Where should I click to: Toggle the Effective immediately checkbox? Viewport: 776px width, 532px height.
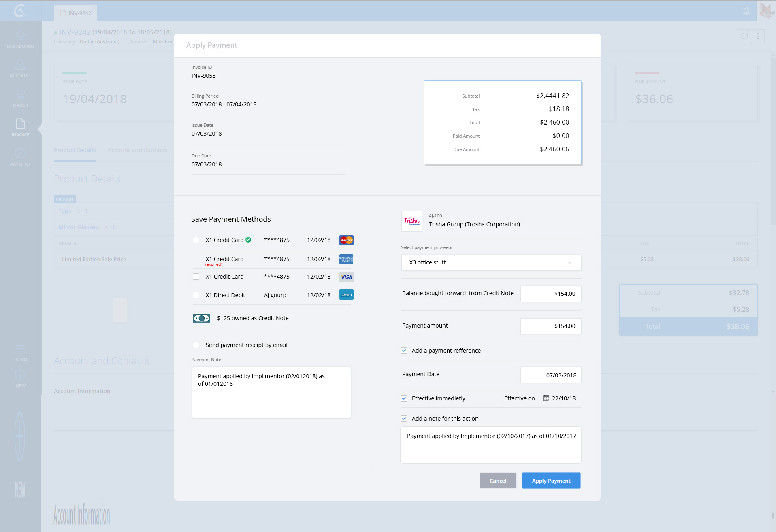[404, 398]
